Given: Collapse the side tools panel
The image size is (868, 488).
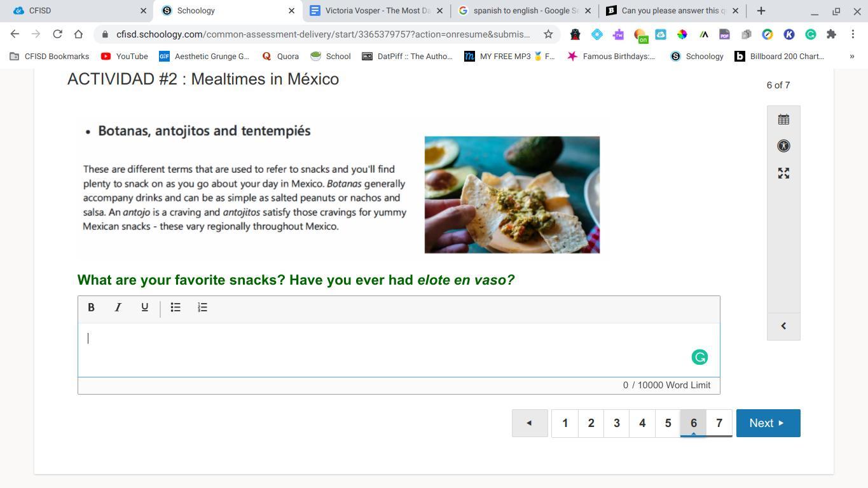Looking at the screenshot, I should (x=783, y=326).
